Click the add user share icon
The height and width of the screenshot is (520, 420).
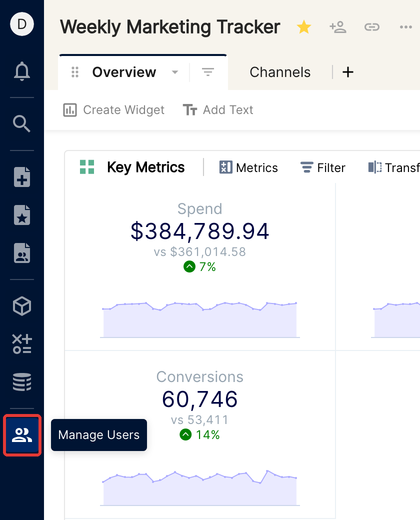click(x=338, y=27)
